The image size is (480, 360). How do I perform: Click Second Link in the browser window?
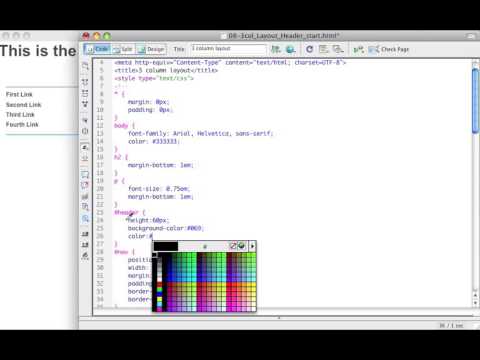23,105
